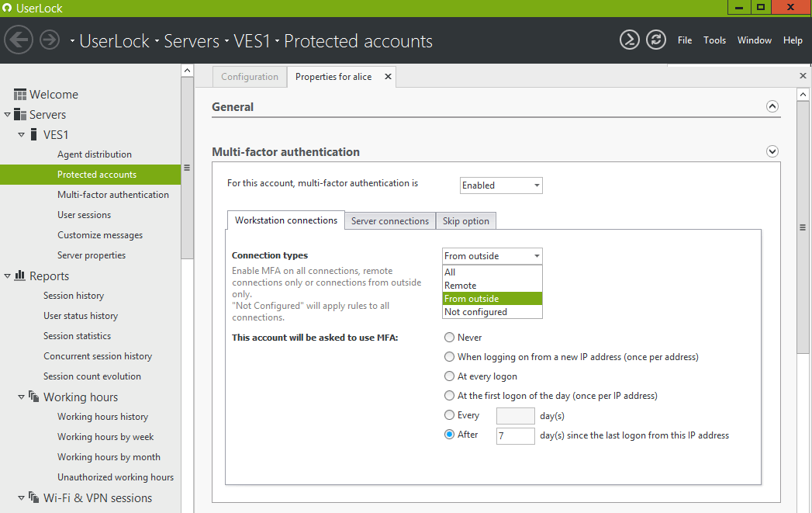This screenshot has width=812, height=513.
Task: Select When logging on from new IP address
Action: click(449, 356)
